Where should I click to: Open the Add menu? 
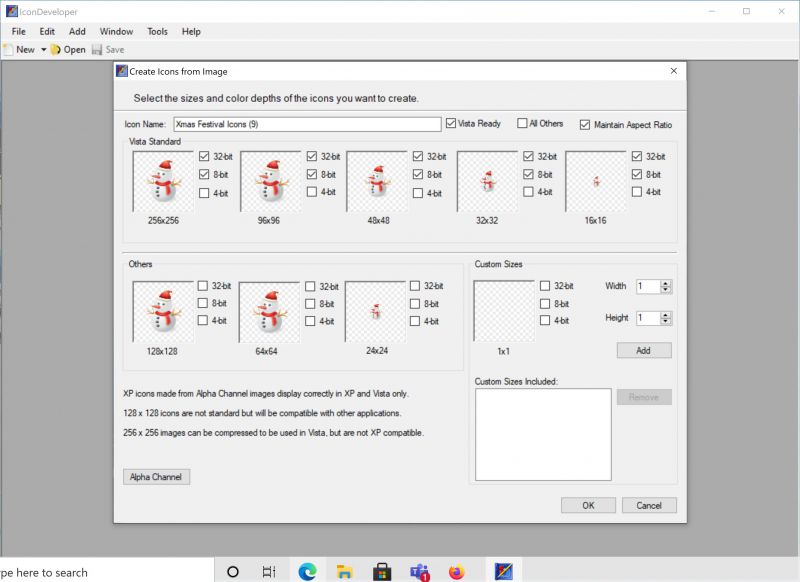coord(77,31)
